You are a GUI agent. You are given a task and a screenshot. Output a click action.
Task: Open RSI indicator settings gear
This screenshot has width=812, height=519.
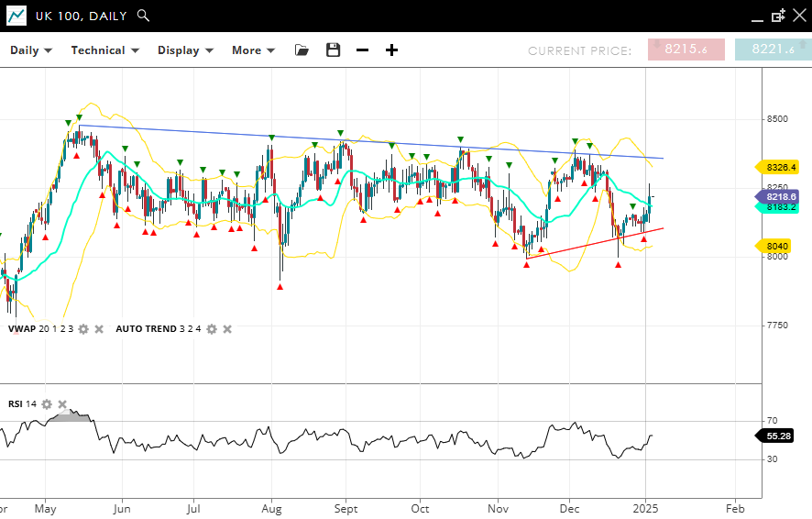pos(47,404)
